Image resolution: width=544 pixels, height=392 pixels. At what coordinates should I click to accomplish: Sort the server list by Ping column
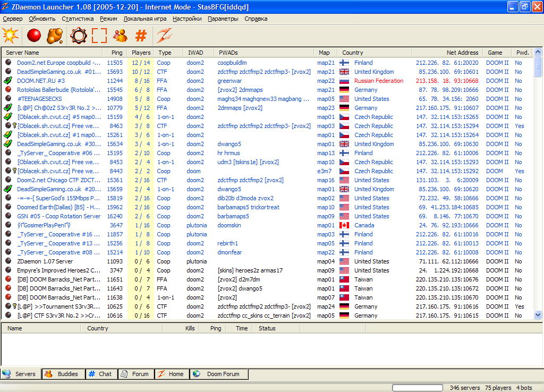116,53
